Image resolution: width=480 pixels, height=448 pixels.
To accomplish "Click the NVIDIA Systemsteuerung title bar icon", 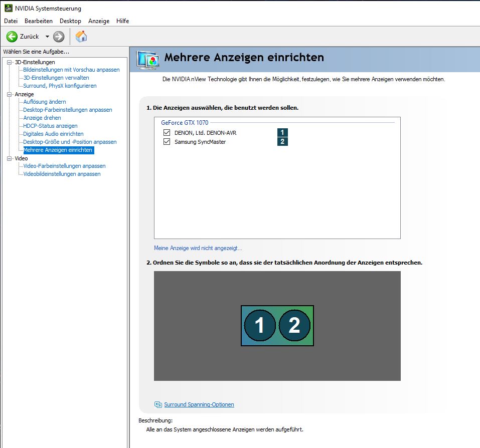I will pos(8,8).
